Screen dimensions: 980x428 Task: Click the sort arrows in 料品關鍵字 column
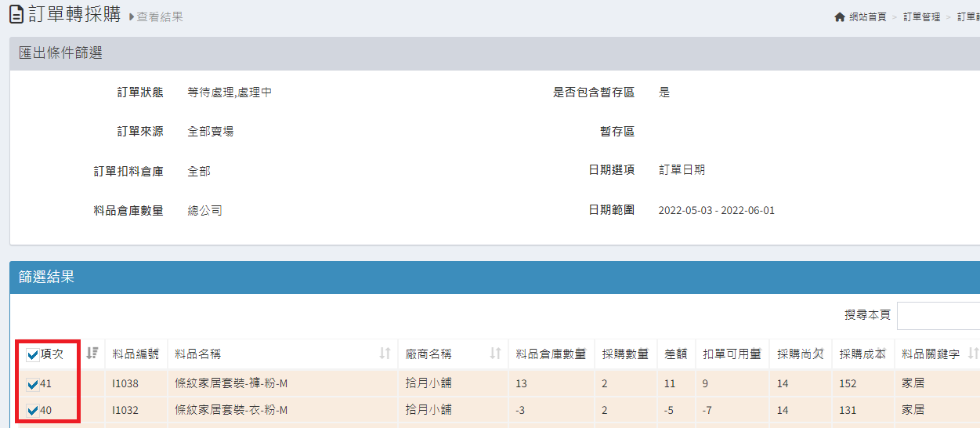974,354
